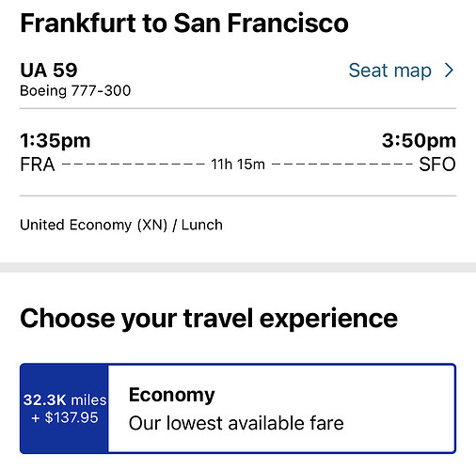Screen dimensions: 476x470
Task: Click the chevron arrow beside Seat map
Action: pyautogui.click(x=450, y=70)
